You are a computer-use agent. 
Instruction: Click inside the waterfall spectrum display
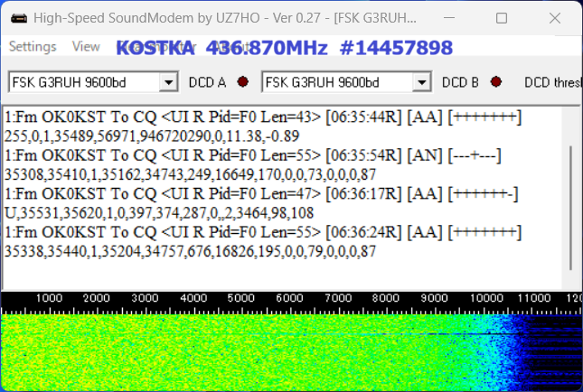tap(291, 352)
